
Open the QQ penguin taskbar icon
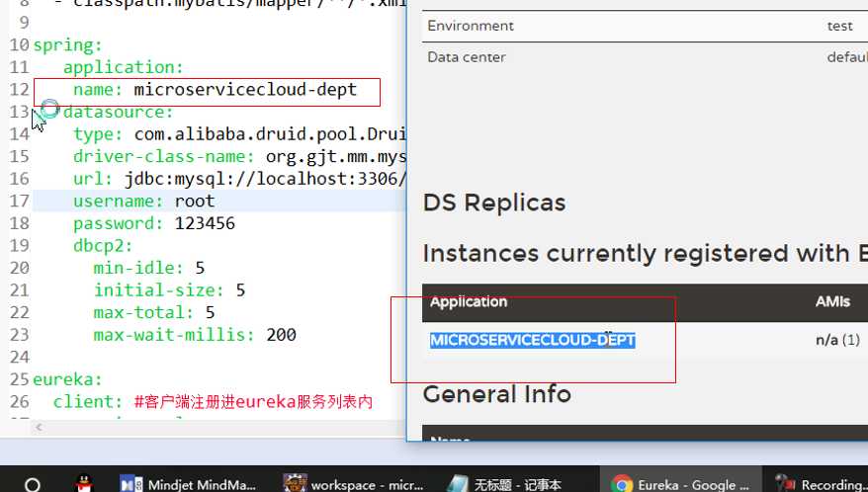pos(84,484)
